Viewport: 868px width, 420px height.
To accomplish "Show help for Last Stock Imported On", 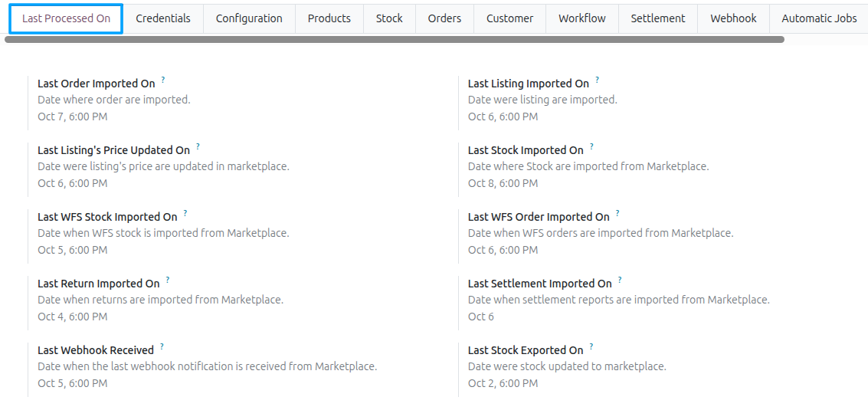I will coord(591,146).
